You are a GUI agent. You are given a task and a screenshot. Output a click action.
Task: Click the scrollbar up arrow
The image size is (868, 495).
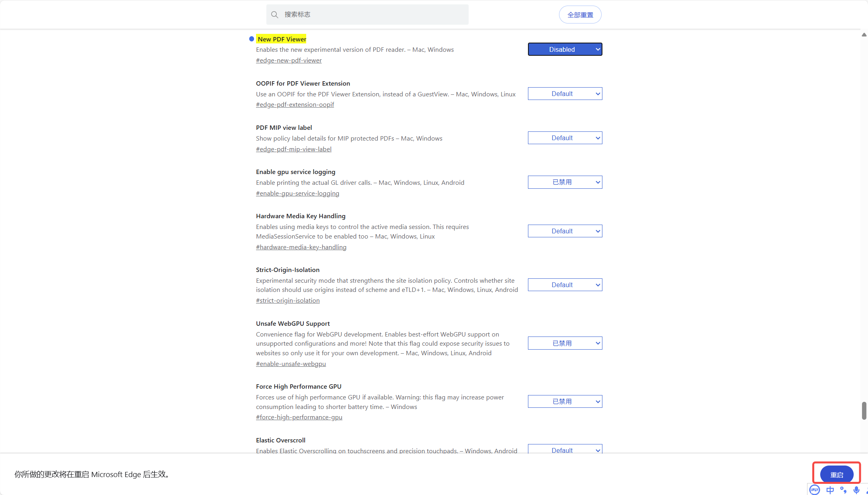coord(864,35)
